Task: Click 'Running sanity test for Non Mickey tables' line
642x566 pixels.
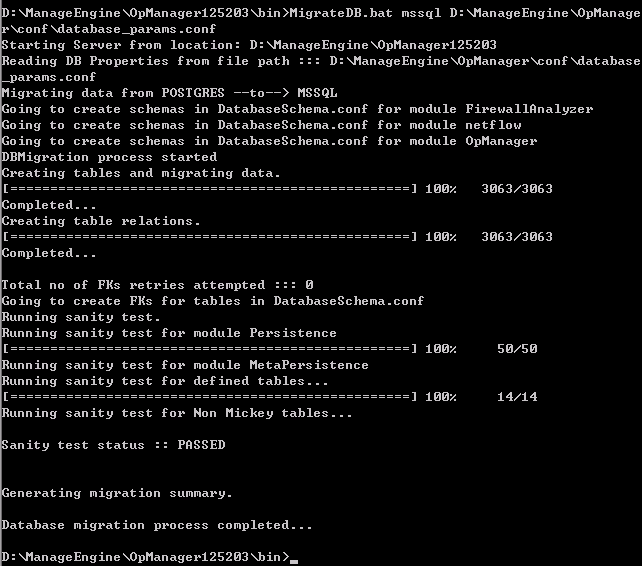Action: [177, 413]
